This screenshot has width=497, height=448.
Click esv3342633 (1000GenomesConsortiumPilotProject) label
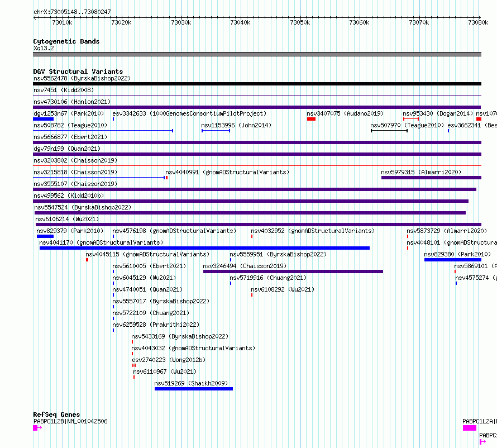(x=189, y=113)
